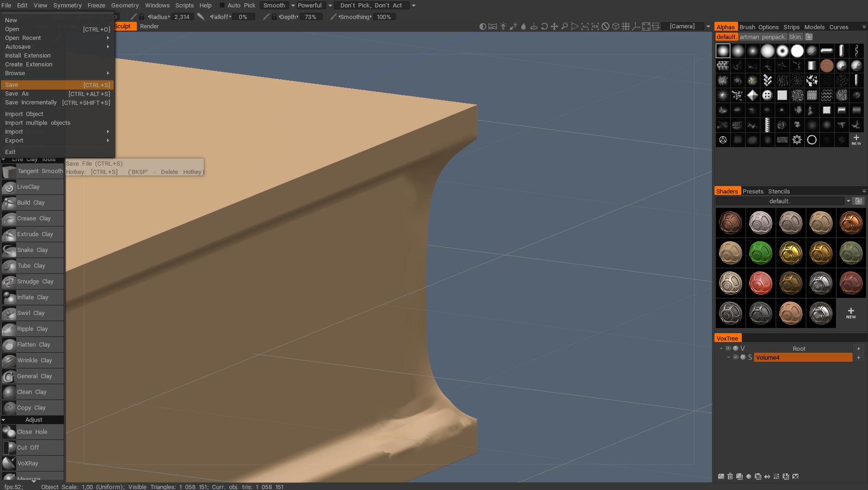
Task: Click the trash icon in VoxTree footer
Action: coord(730,477)
